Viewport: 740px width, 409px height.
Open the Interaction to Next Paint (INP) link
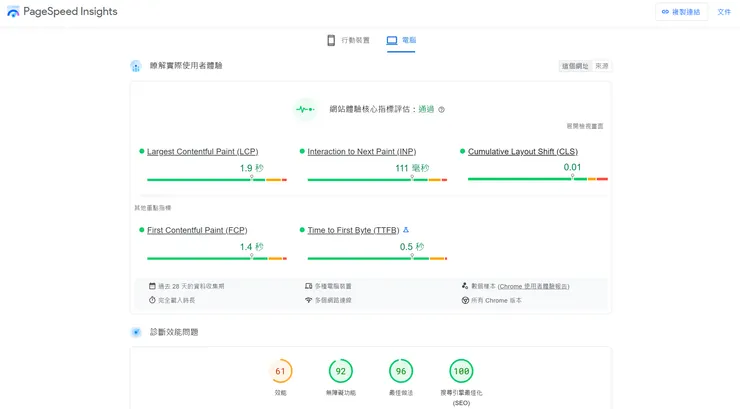pos(362,151)
